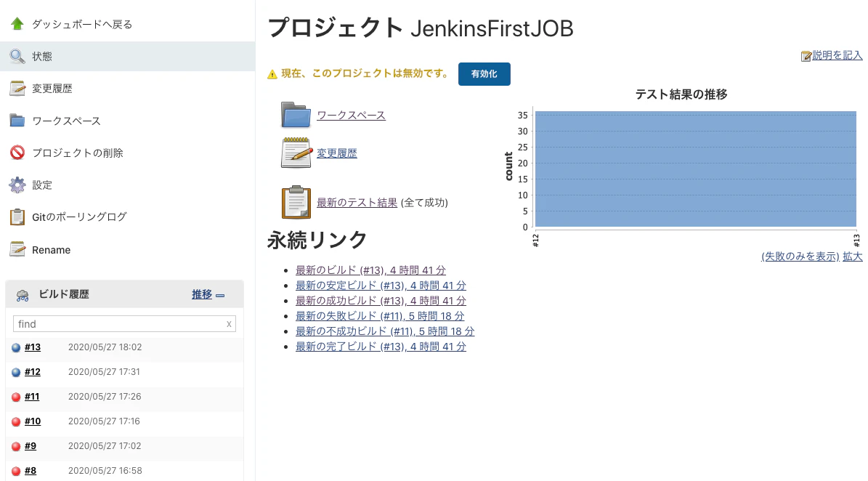Open the ワークスペース link in main panel
Viewport: 868px width, 481px height.
coord(351,115)
